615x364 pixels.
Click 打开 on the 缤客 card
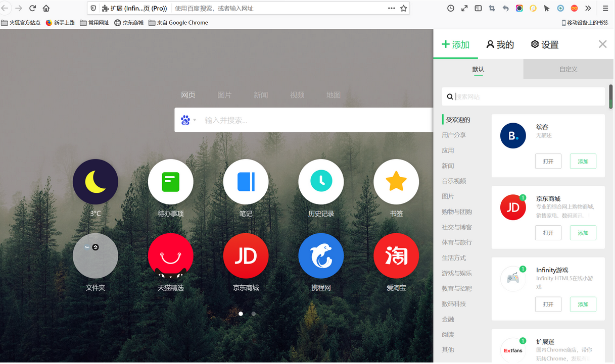[548, 162]
